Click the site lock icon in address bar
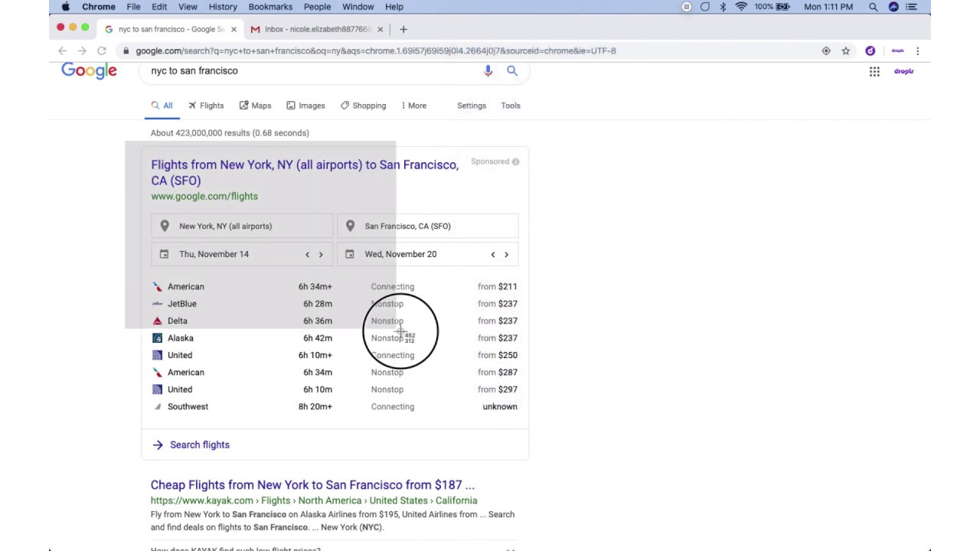This screenshot has height=551, width=980. point(126,51)
